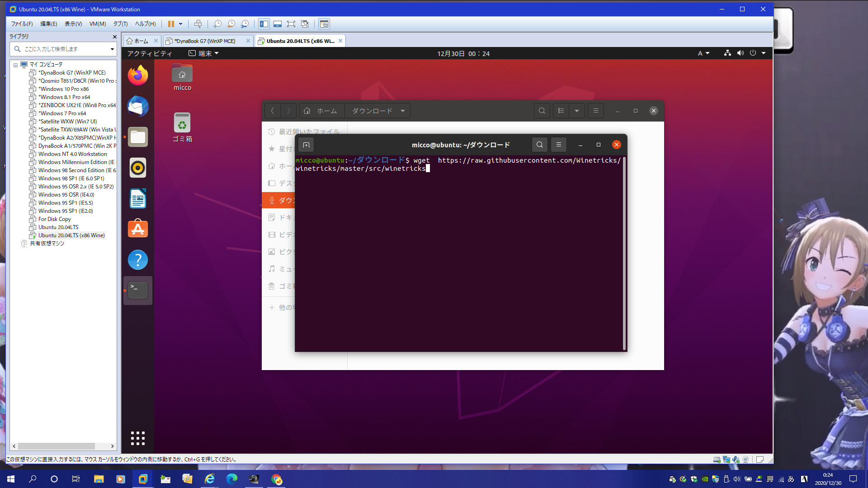Image resolution: width=868 pixels, height=488 pixels.
Task: Open the 表示(V) menu
Action: 73,24
